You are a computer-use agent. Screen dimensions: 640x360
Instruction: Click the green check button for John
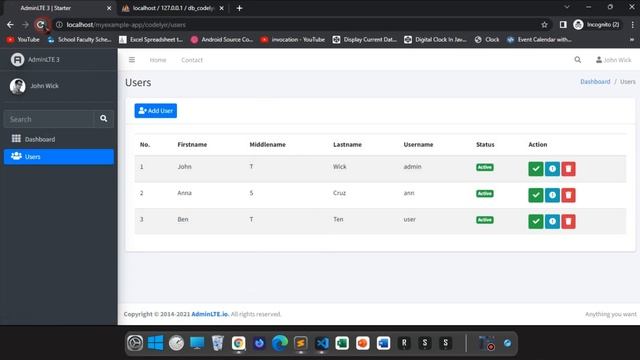click(536, 169)
